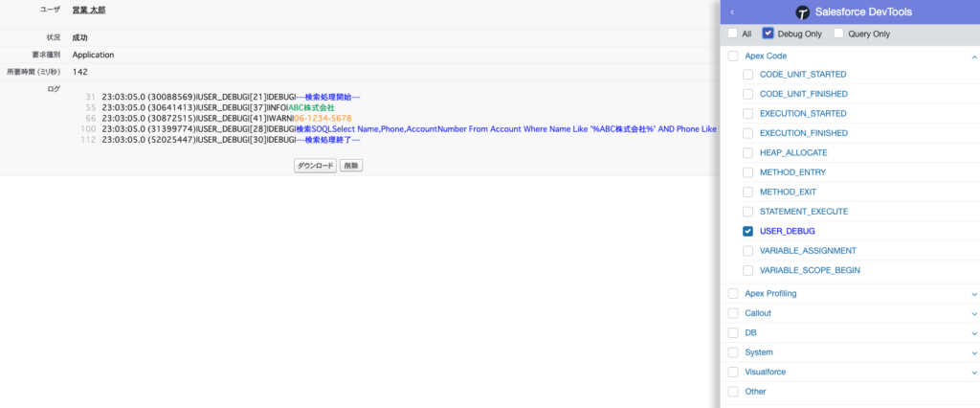Tick the HEAP_ALLOCATE checkbox
Image resolution: width=980 pixels, height=408 pixels.
pyautogui.click(x=747, y=152)
